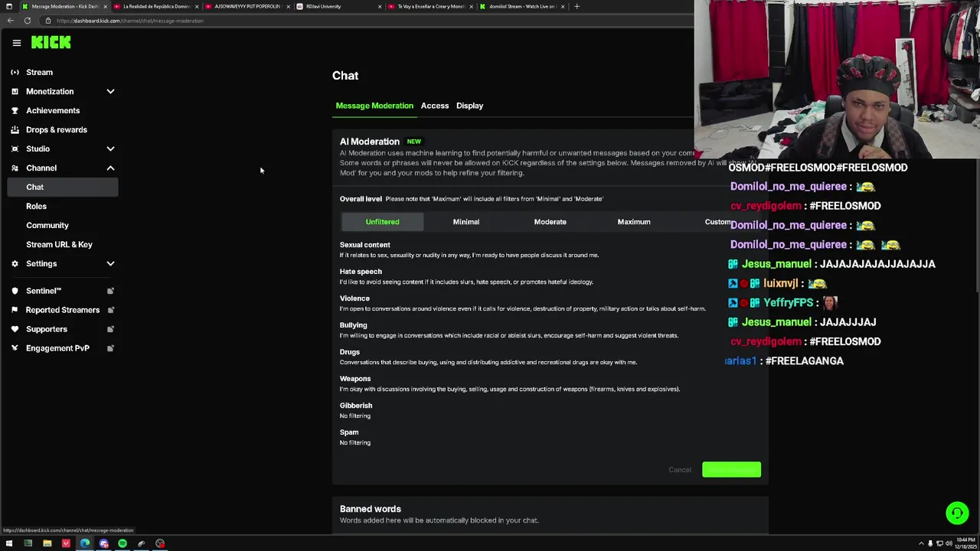Open the hamburger sidebar menu
The width and height of the screenshot is (980, 551).
point(16,43)
